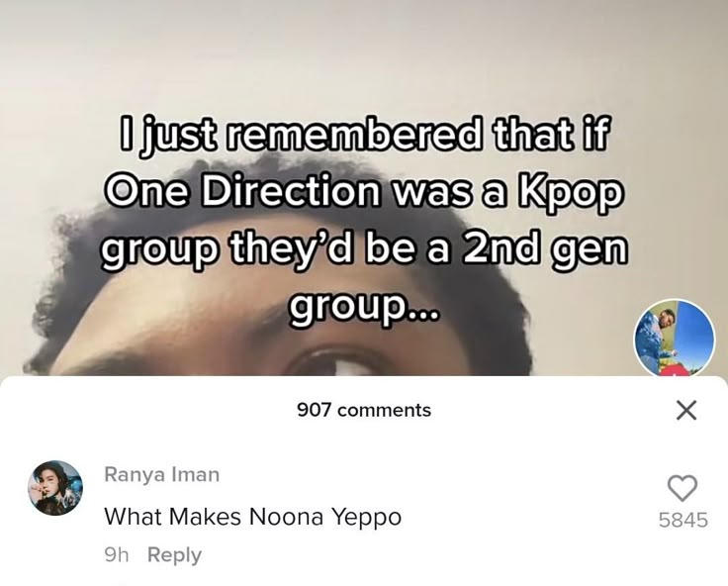
Task: Tap the 'group they'd be a 2nd gen' caption line
Action: (x=364, y=249)
